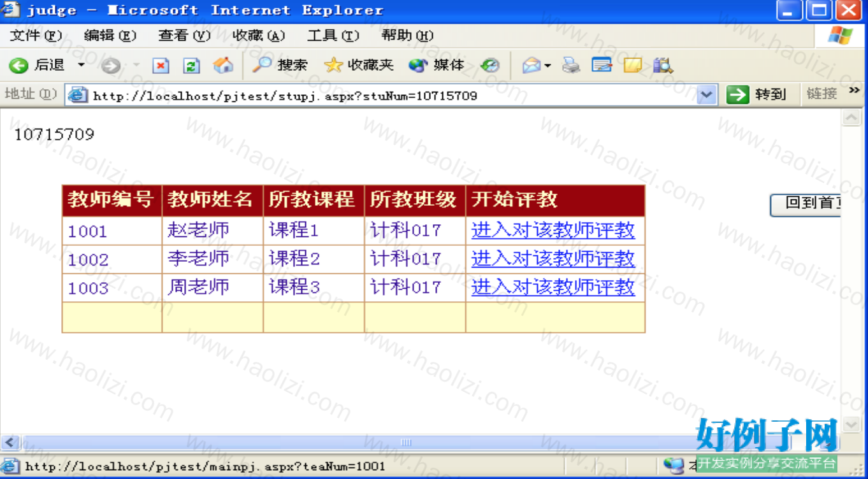Click the status bar URL text

205,466
